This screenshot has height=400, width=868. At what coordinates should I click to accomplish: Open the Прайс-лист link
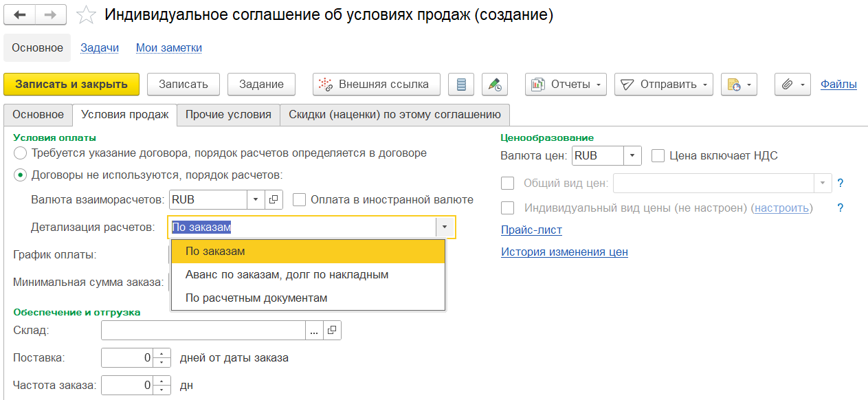point(531,230)
